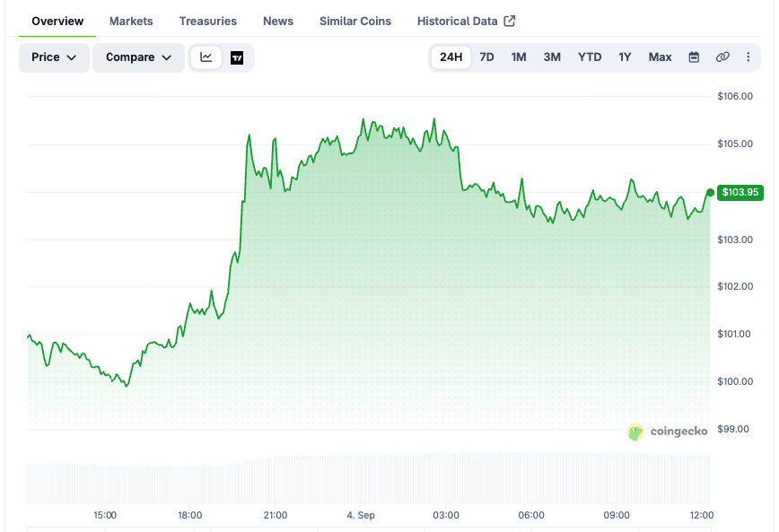Open the Treasuries tab
Viewport: 779px width, 532px height.
pyautogui.click(x=208, y=22)
